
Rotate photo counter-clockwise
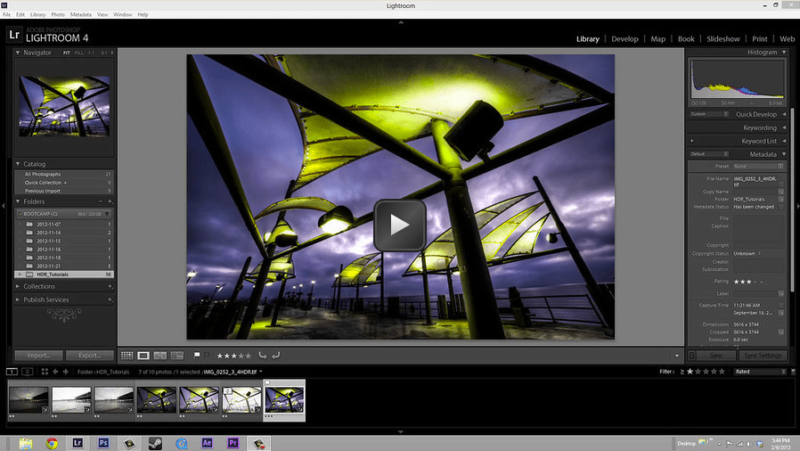tap(262, 356)
